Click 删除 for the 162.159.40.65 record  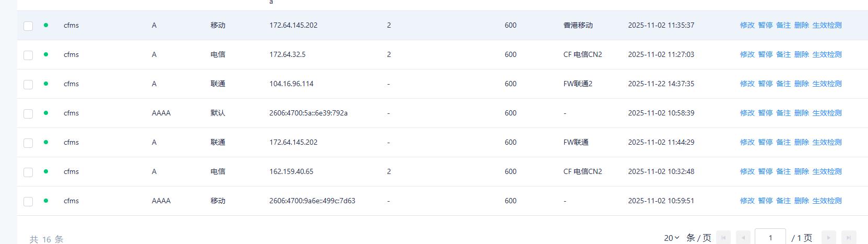pyautogui.click(x=801, y=171)
